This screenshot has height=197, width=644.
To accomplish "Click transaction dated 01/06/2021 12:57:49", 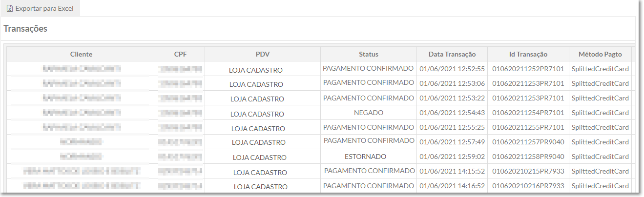I will [452, 142].
